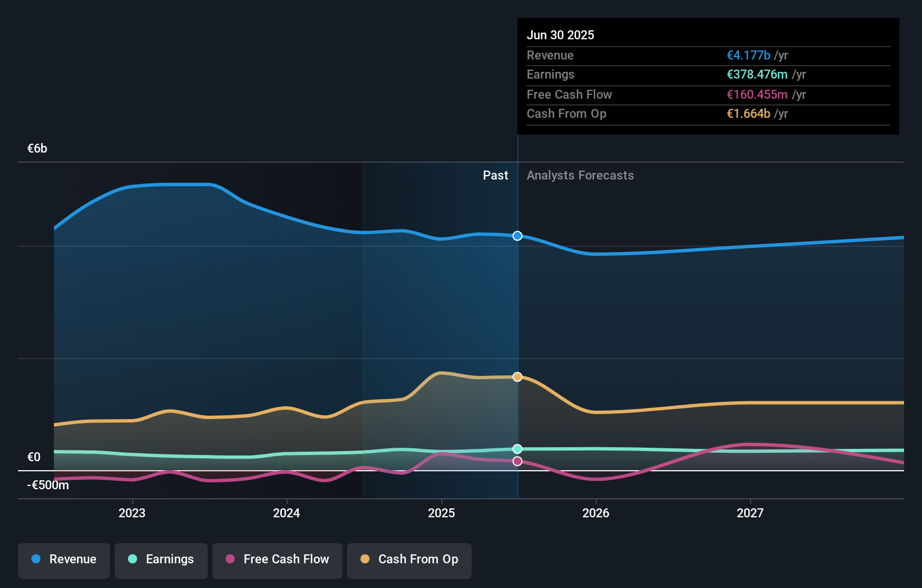Select the blue Revenue data point marker
Image resolution: width=922 pixels, height=588 pixels.
[517, 236]
